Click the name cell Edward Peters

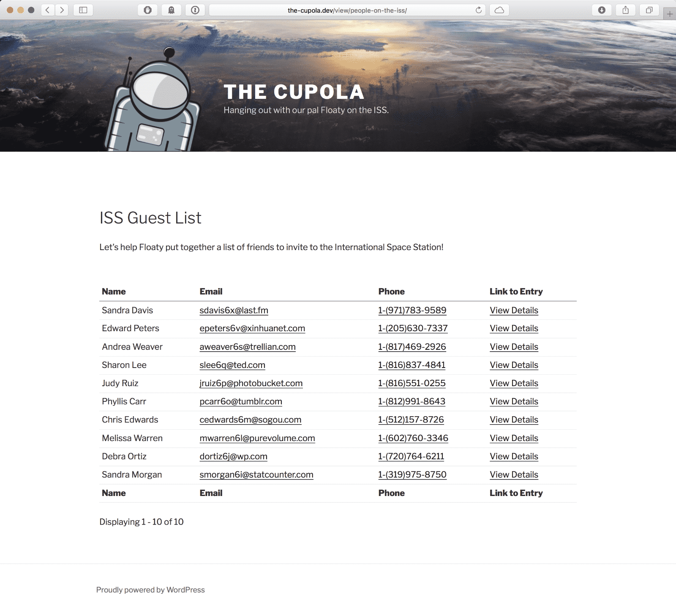[131, 328]
